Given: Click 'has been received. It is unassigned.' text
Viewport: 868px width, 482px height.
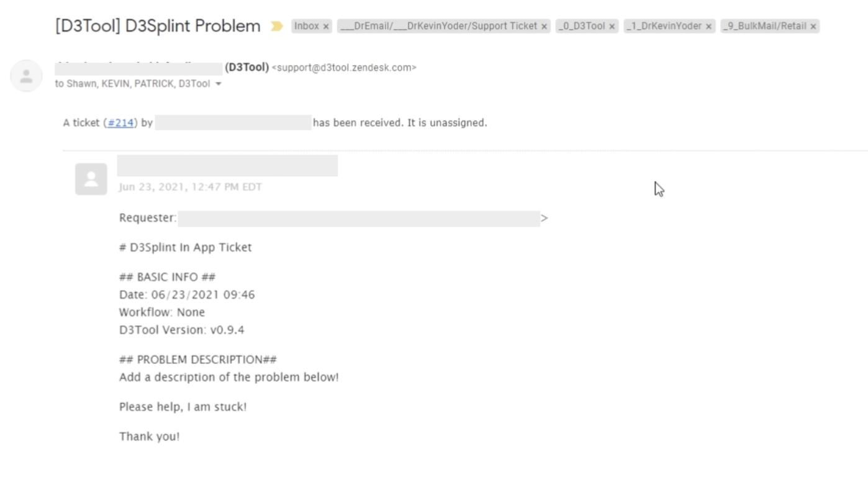Looking at the screenshot, I should pyautogui.click(x=400, y=123).
